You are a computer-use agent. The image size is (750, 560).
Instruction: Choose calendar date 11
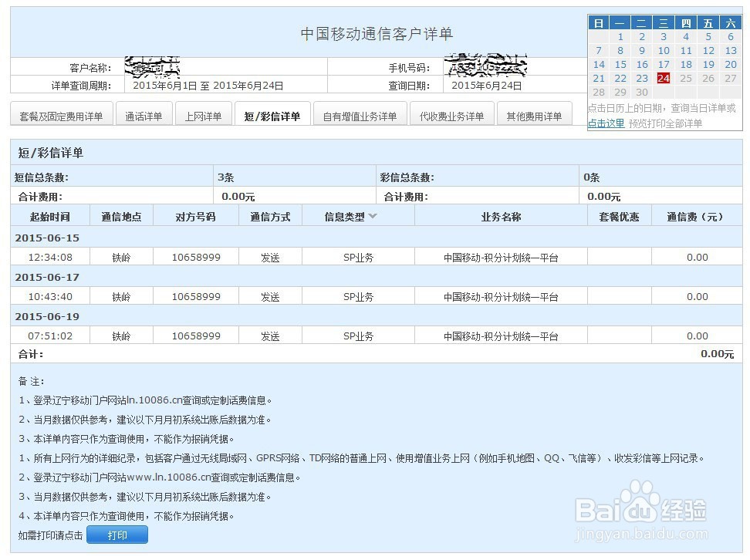click(x=686, y=51)
